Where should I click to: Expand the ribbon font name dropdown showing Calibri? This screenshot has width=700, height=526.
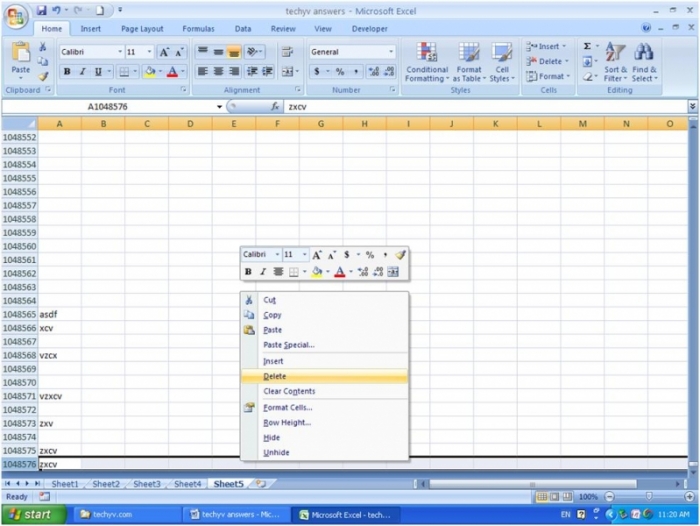[x=120, y=52]
